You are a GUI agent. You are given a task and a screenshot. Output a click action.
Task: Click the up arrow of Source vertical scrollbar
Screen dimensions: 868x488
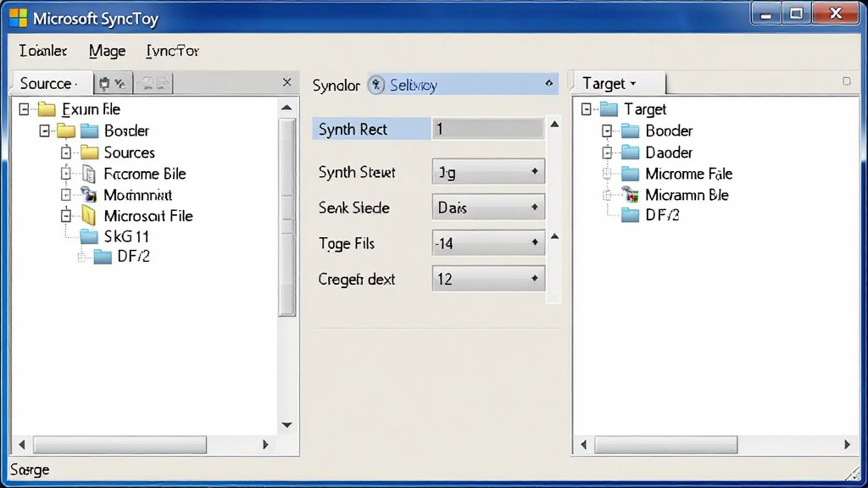tap(287, 108)
